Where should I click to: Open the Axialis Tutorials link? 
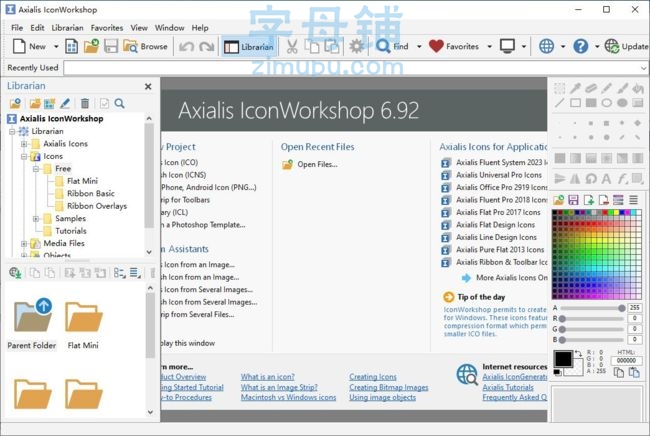click(x=508, y=387)
